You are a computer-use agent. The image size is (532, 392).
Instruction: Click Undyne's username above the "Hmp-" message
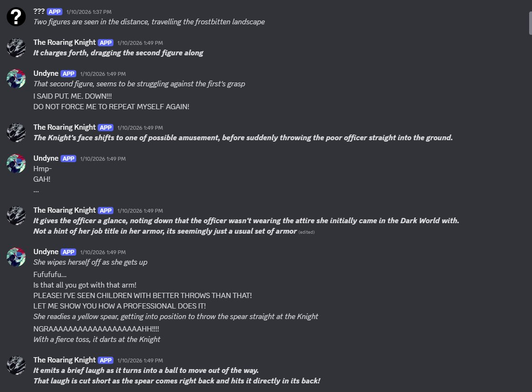pos(46,158)
